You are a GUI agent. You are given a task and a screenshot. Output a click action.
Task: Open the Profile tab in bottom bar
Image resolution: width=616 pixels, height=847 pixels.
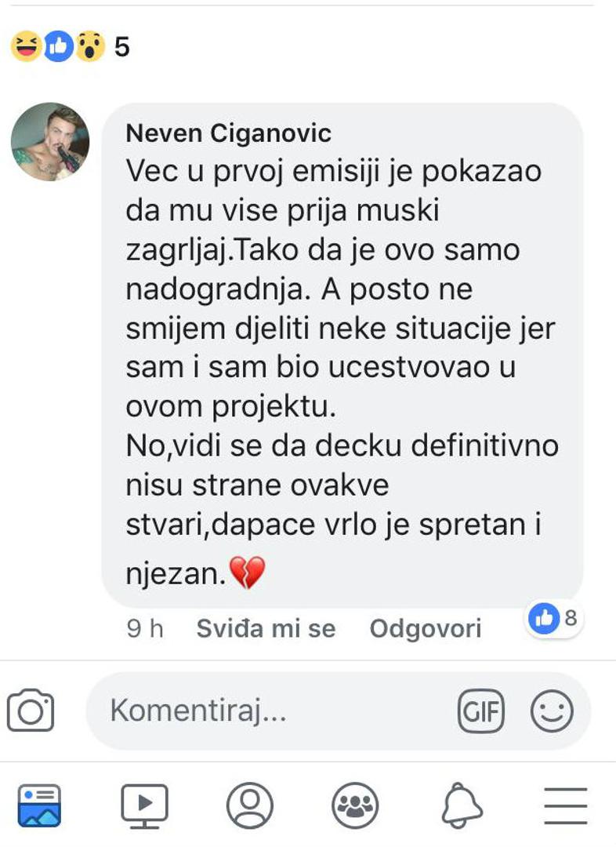coord(249,805)
